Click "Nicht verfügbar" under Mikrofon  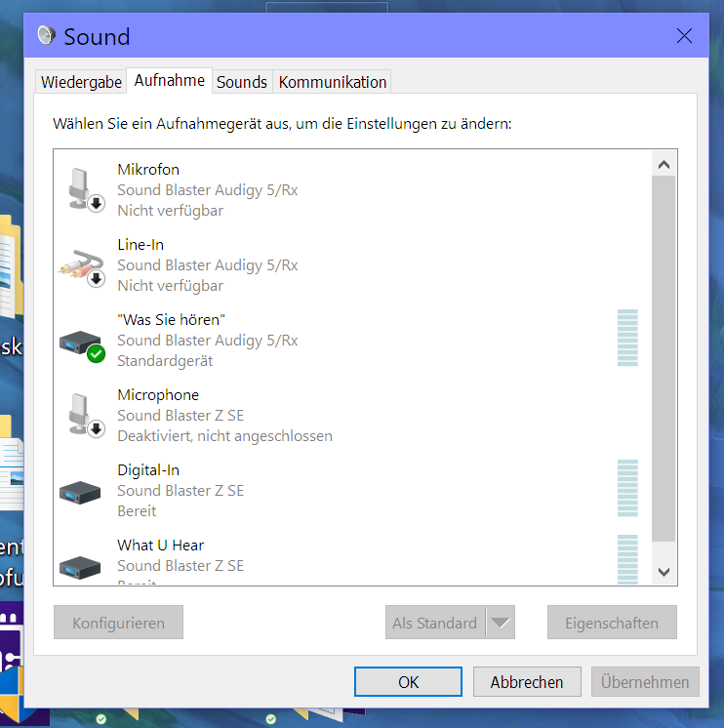coord(171,211)
